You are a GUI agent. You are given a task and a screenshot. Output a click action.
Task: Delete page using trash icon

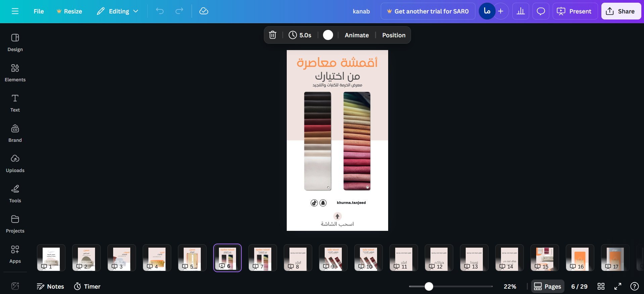pyautogui.click(x=273, y=35)
